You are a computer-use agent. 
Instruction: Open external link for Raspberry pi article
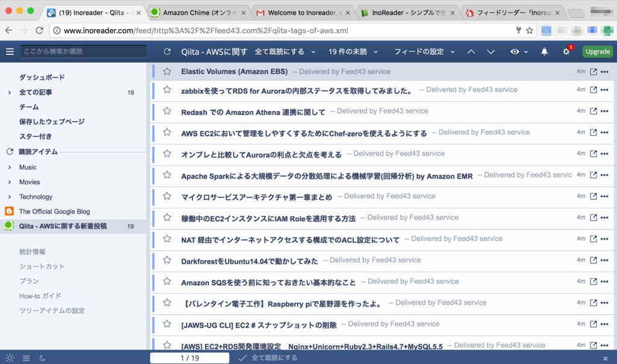594,303
